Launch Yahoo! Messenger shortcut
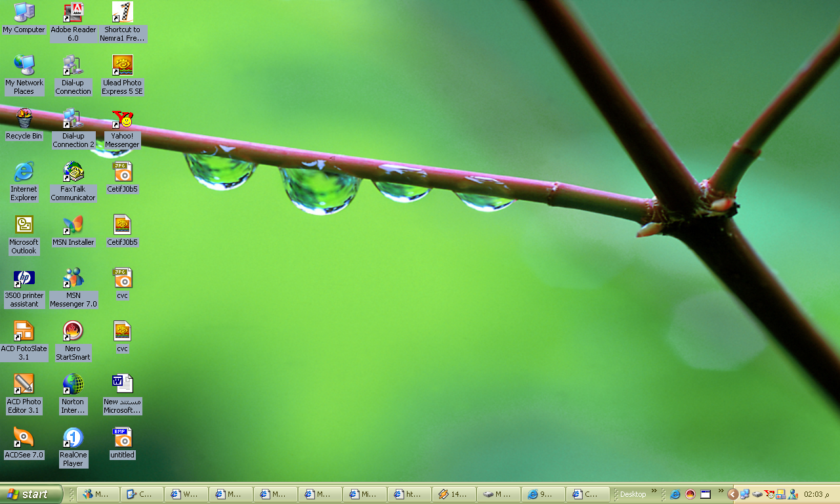The height and width of the screenshot is (504, 840). click(x=122, y=129)
